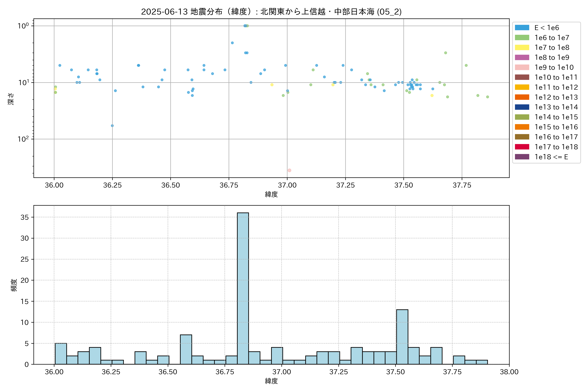Image resolution: width=588 pixels, height=392 pixels.
Task: Click the purple 1e18 <= E swatch
Action: [522, 157]
